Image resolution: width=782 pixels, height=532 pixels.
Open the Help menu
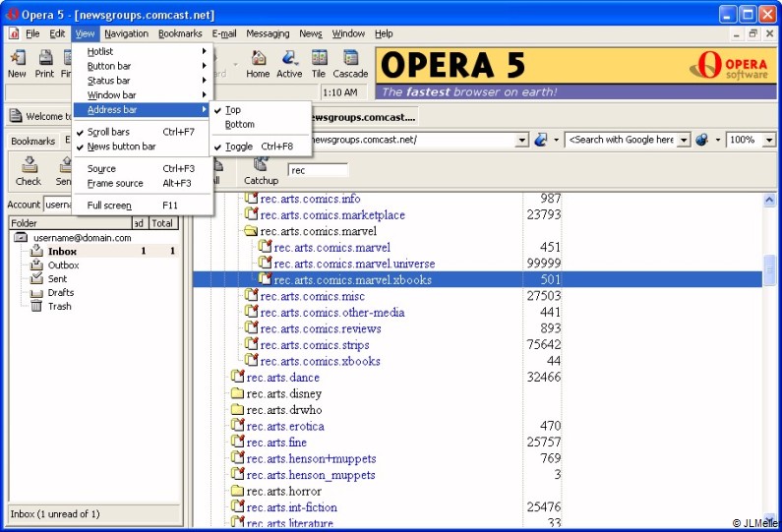click(384, 33)
